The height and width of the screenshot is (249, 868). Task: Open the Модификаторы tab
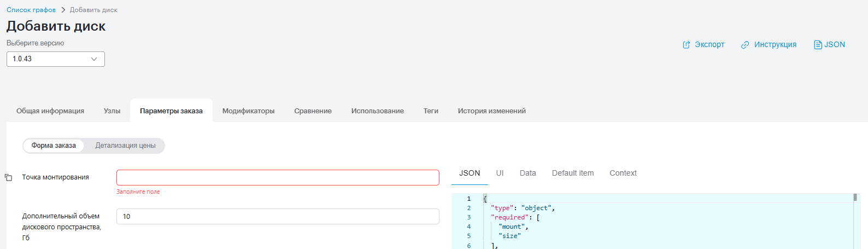pos(248,111)
